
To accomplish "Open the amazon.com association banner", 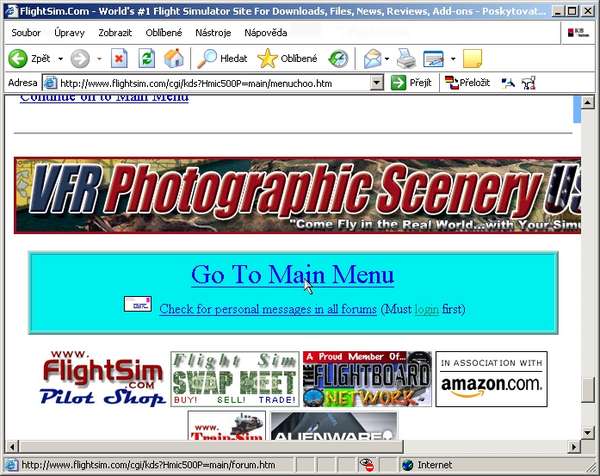I will pyautogui.click(x=491, y=379).
